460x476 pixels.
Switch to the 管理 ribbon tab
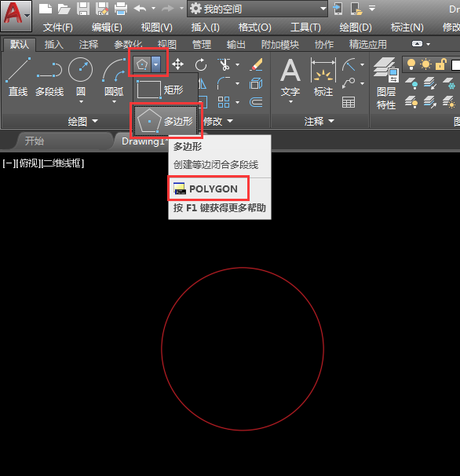pyautogui.click(x=202, y=45)
